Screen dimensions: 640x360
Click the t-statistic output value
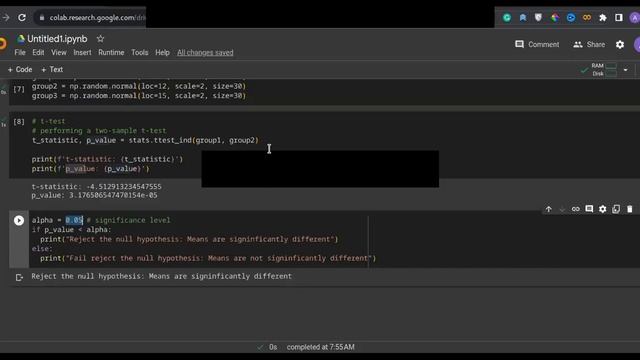pos(124,187)
